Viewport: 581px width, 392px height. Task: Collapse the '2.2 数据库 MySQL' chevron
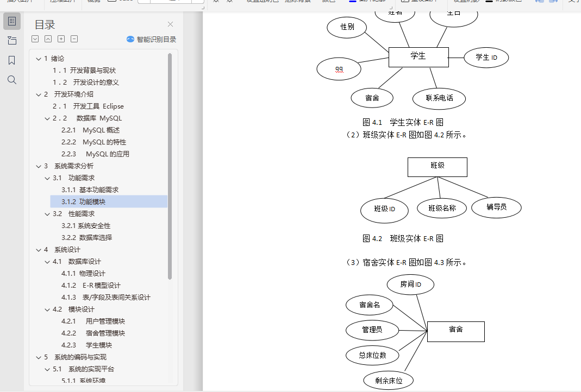(x=47, y=118)
